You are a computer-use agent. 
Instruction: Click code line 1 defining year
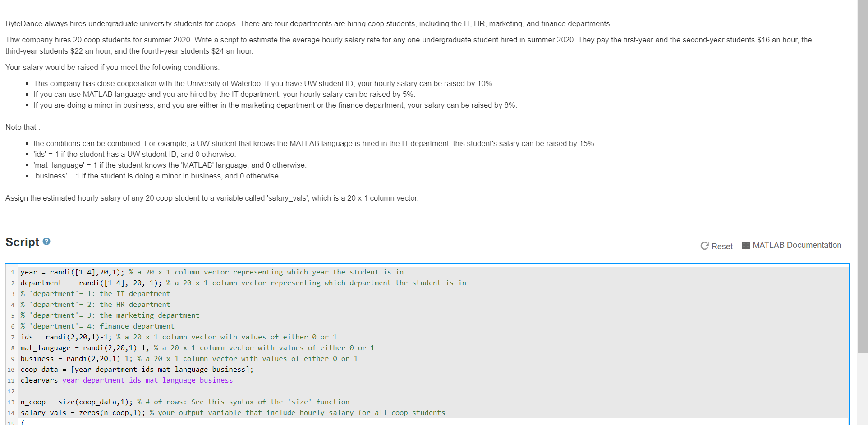point(212,272)
